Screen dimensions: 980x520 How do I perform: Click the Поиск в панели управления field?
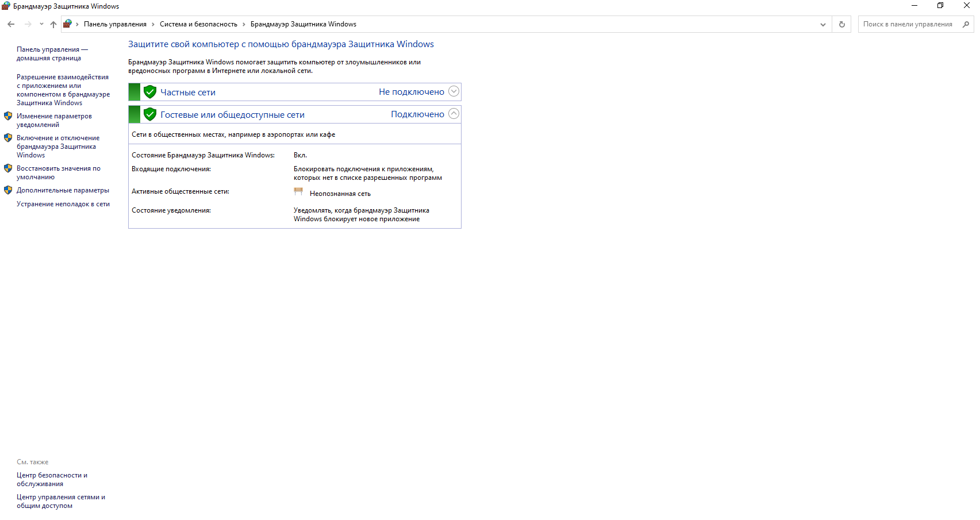tap(908, 24)
